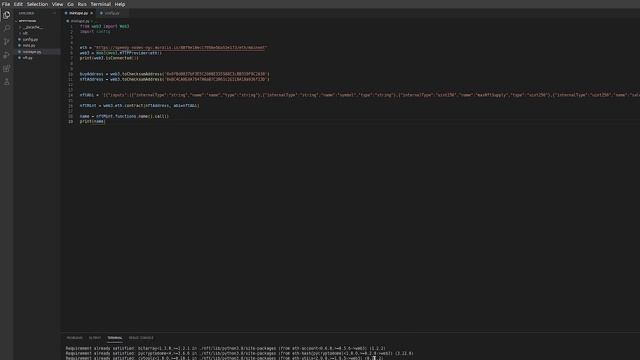This screenshot has height=360, width=640.
Task: Click the eth URL string on line 5
Action: 180,47
